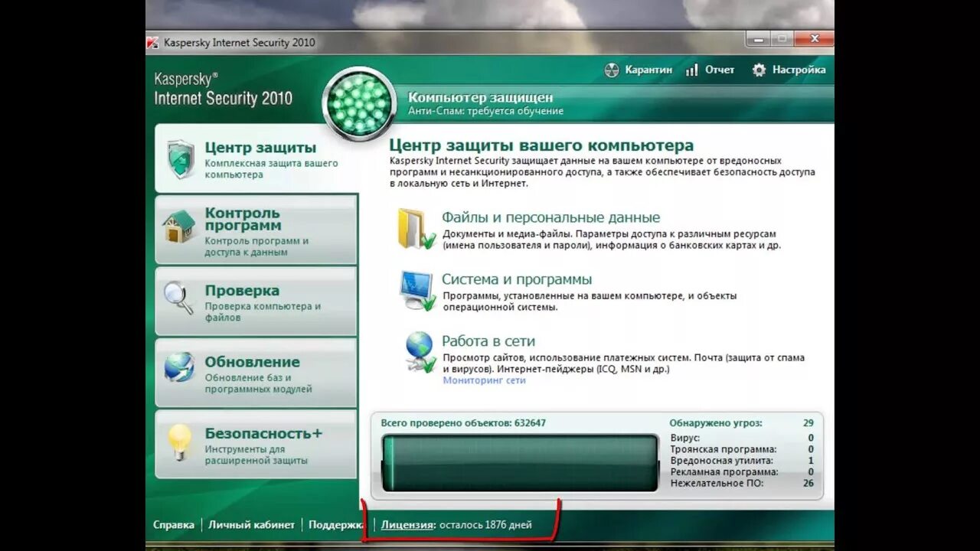This screenshot has width=980, height=551.
Task: Click the Поддержка link
Action: pyautogui.click(x=336, y=525)
